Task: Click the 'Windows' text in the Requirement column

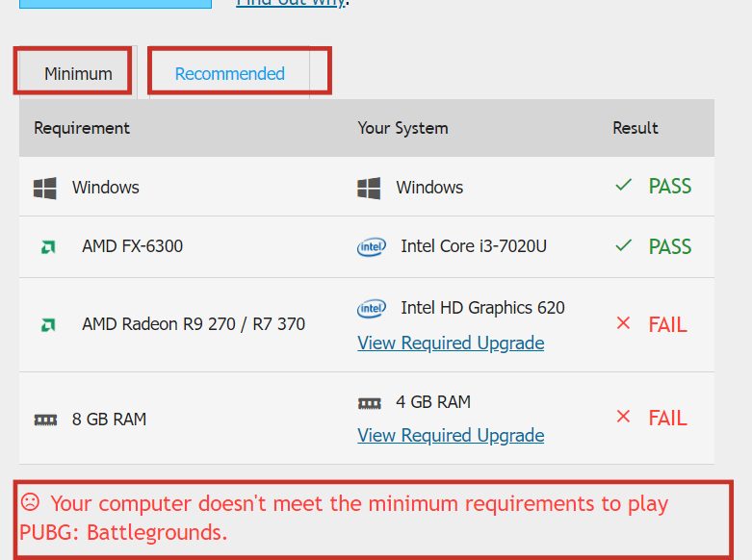Action: [x=106, y=188]
